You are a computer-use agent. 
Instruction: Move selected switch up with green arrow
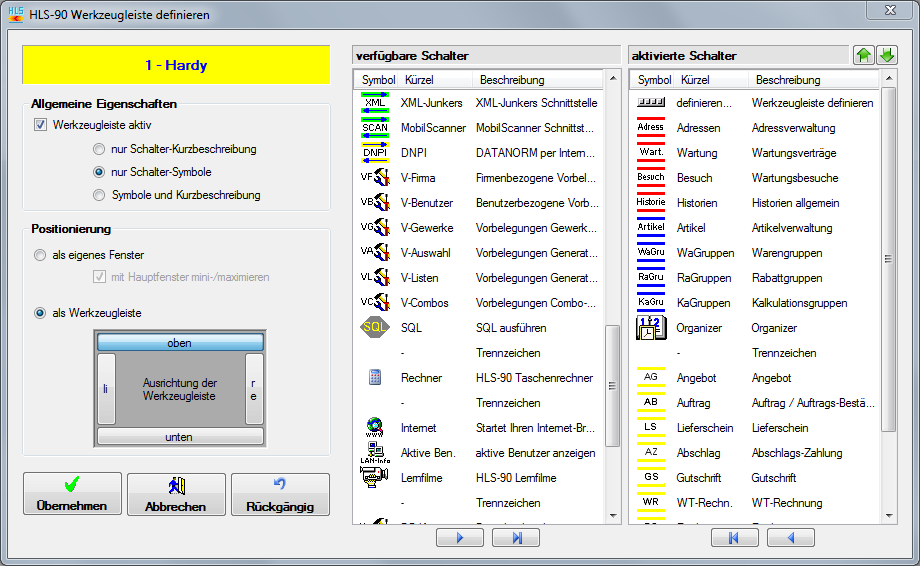pyautogui.click(x=864, y=56)
